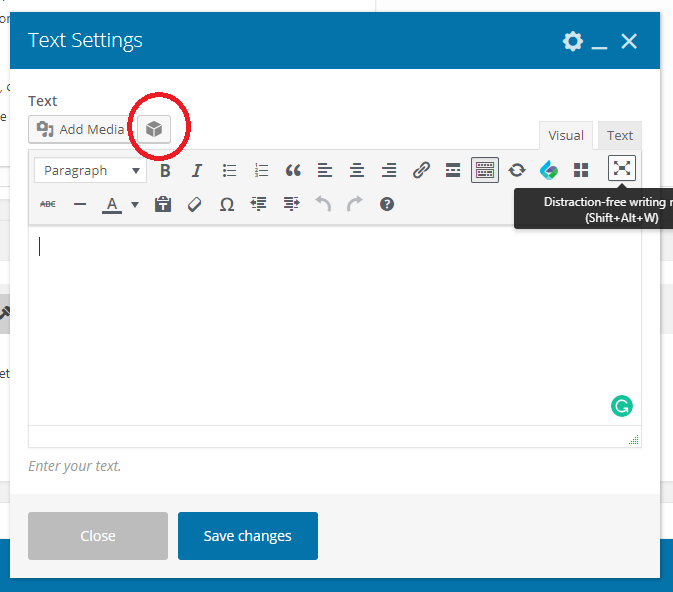Apply blockquote formatting
This screenshot has height=592, width=673.
pyautogui.click(x=293, y=170)
